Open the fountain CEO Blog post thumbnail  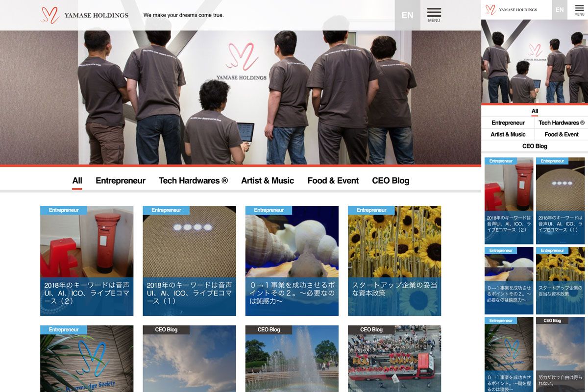tap(292, 360)
